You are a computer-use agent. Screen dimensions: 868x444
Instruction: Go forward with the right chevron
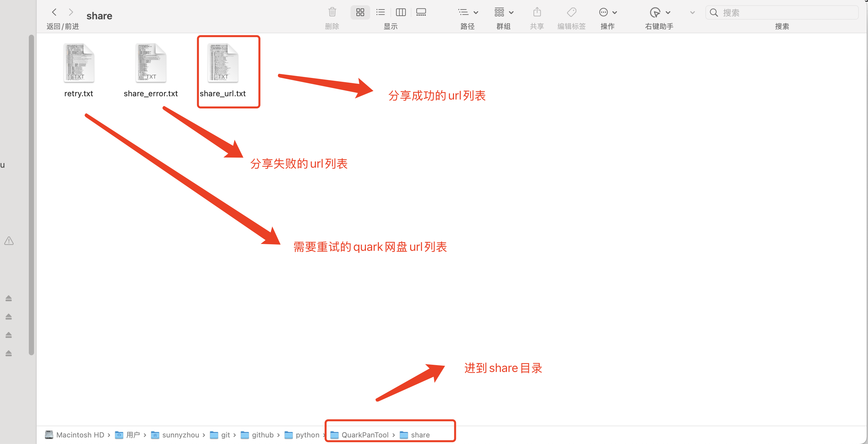(x=71, y=12)
